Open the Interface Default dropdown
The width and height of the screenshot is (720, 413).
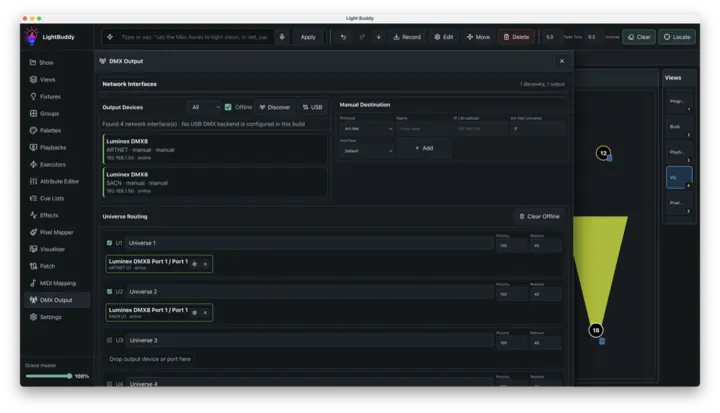[366, 151]
